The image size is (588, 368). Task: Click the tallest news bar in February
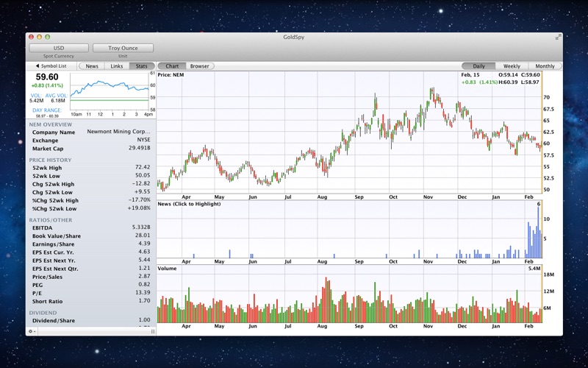[x=539, y=232]
